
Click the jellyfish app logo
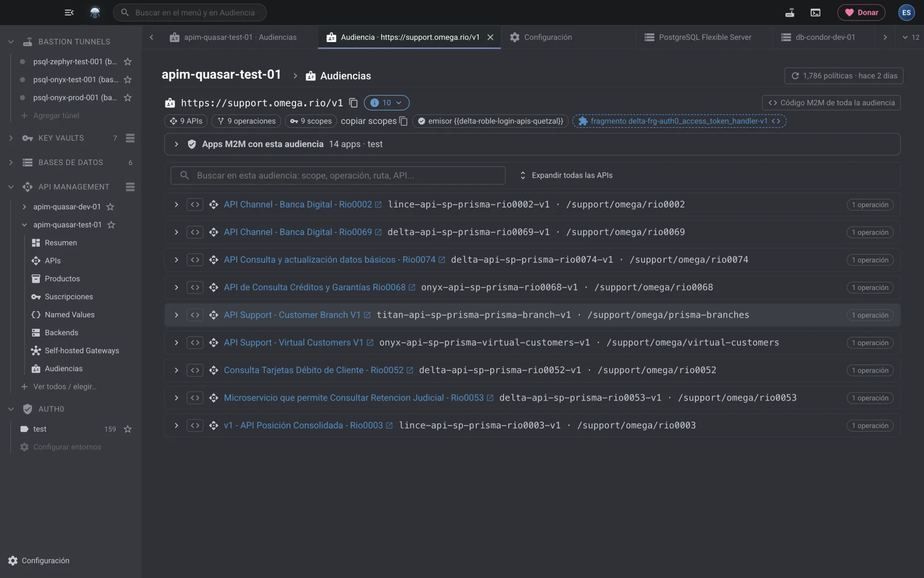pos(95,12)
